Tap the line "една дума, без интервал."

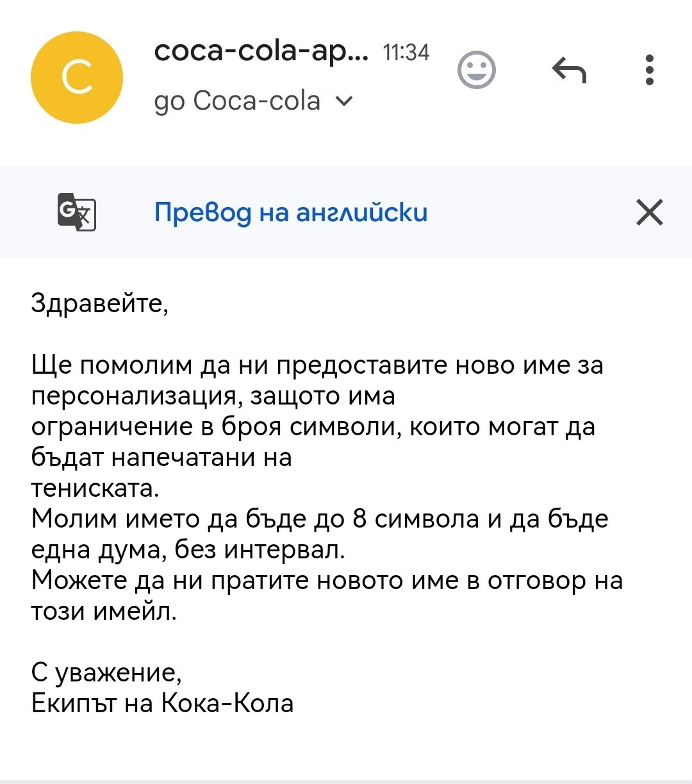coord(188,550)
